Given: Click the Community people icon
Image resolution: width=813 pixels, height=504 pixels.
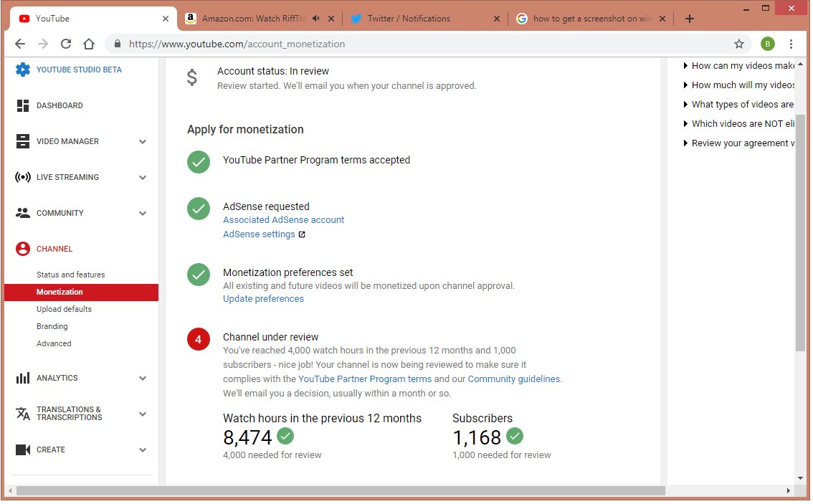Looking at the screenshot, I should tap(23, 213).
